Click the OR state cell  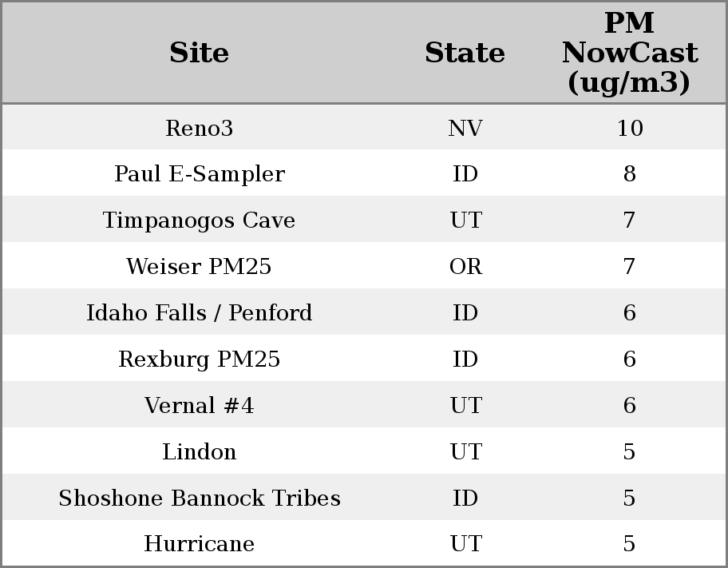pos(465,267)
